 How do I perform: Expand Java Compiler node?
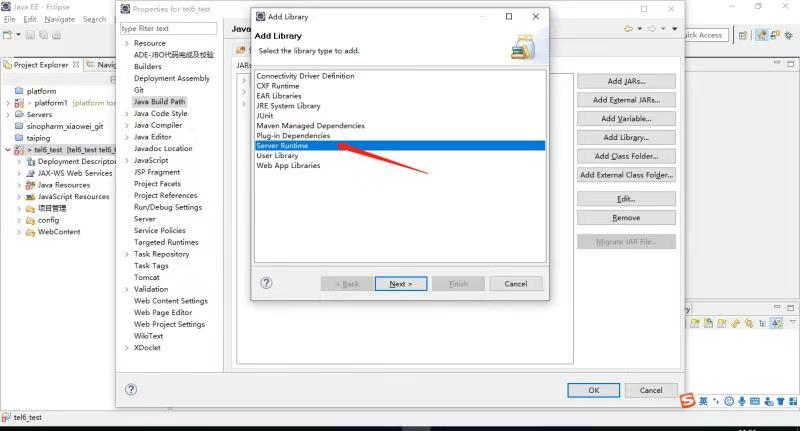tap(127, 125)
